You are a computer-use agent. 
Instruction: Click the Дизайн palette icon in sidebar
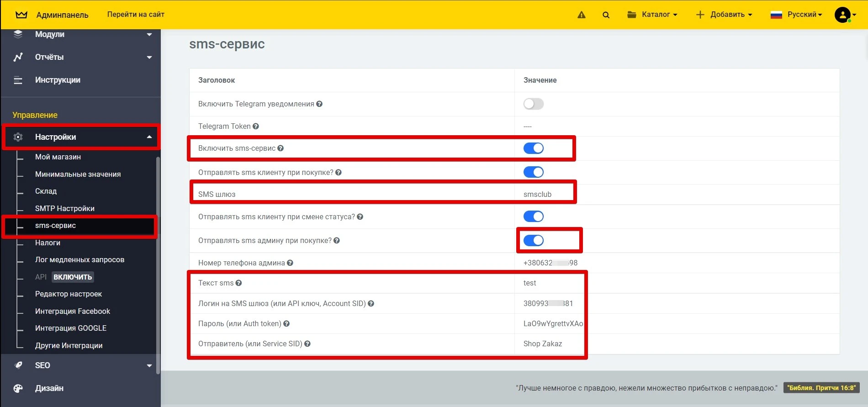pyautogui.click(x=18, y=388)
